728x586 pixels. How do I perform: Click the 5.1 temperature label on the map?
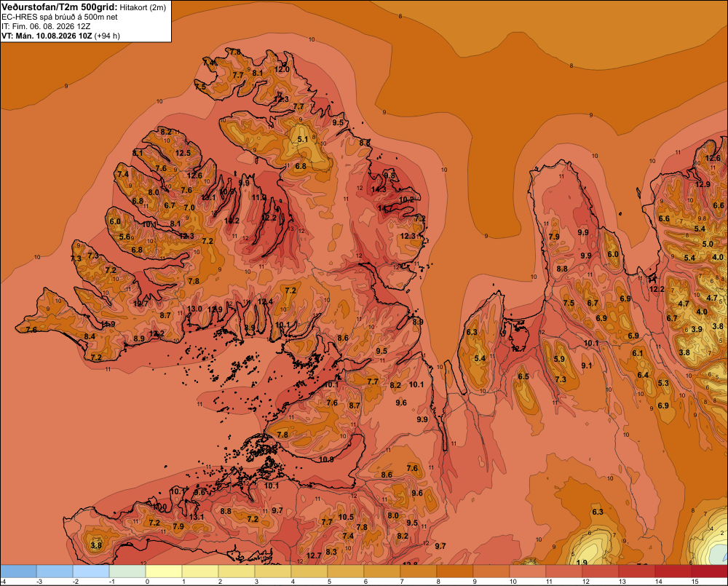click(x=303, y=139)
